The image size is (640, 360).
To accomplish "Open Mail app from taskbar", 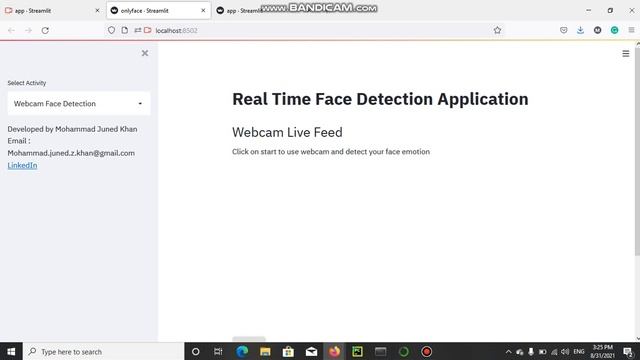I will click(x=311, y=351).
